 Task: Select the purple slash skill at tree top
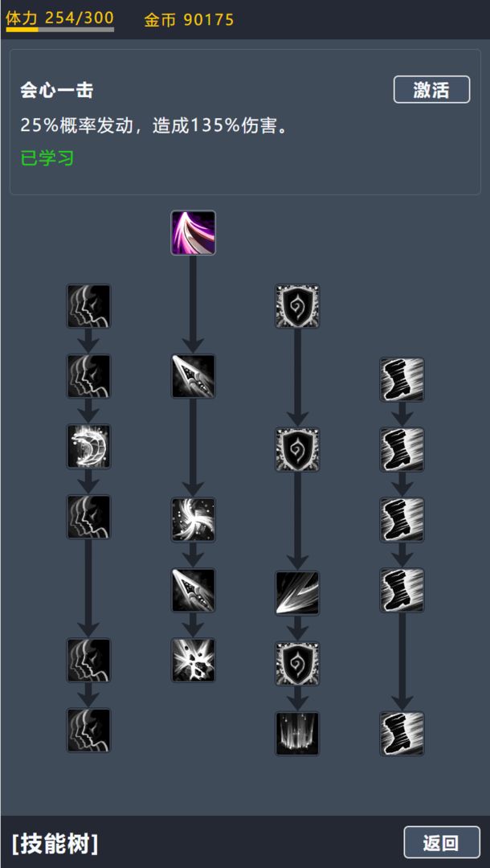pos(193,232)
